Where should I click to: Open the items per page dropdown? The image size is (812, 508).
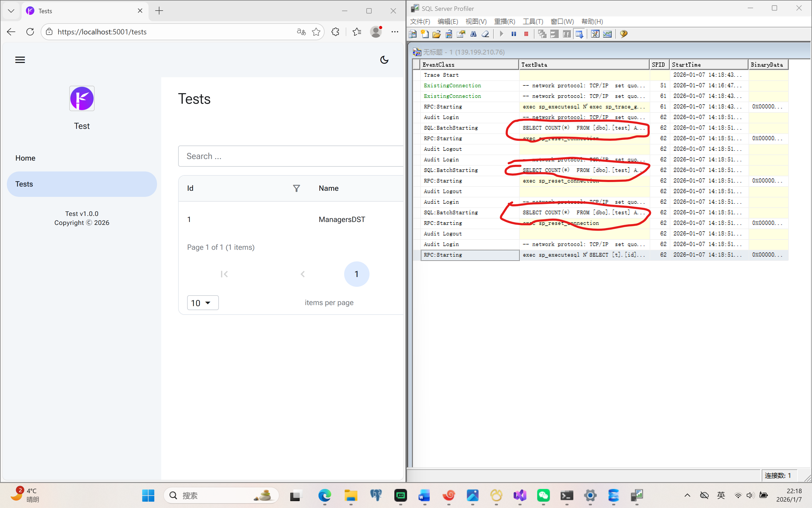pos(203,303)
